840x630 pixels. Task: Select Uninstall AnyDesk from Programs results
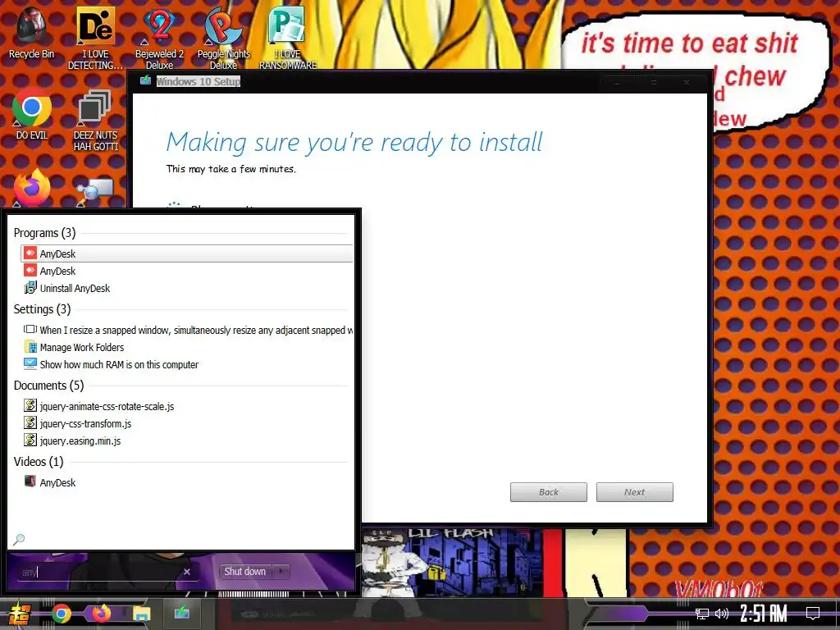click(186, 288)
